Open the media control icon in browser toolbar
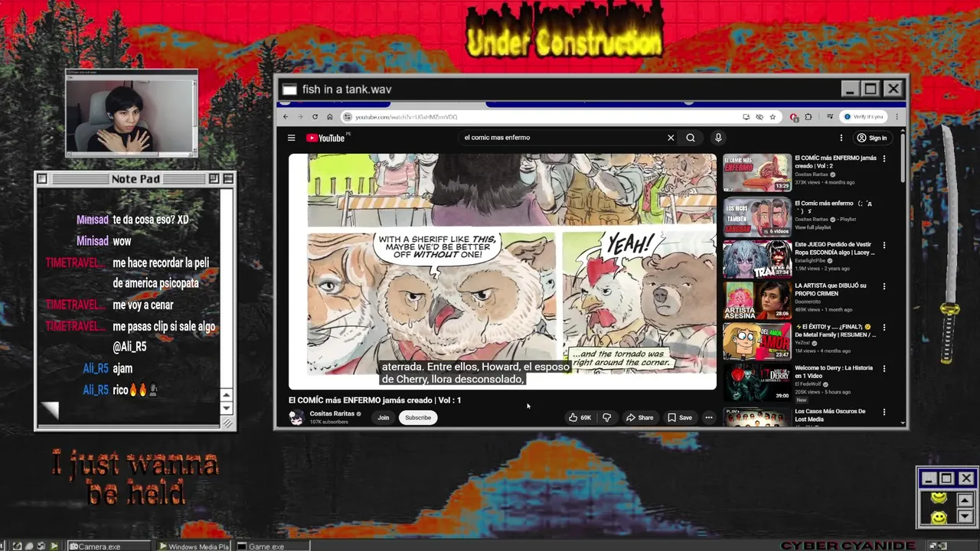This screenshot has height=551, width=980. click(x=830, y=116)
